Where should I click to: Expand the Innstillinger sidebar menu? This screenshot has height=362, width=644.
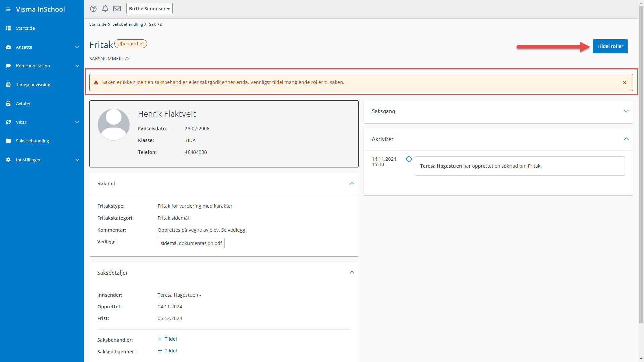click(77, 160)
